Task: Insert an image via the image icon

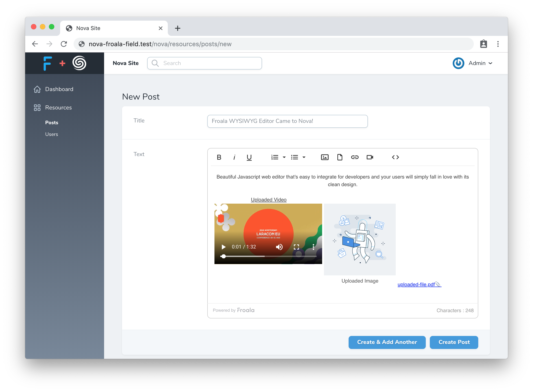Action: (325, 157)
